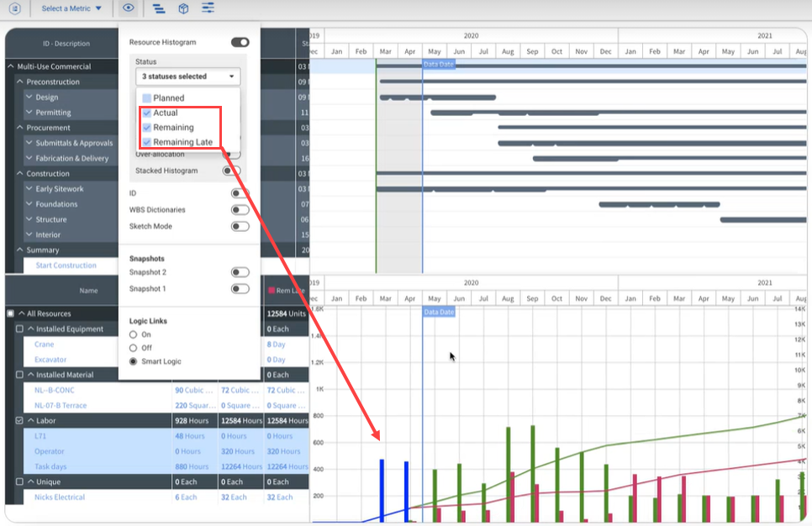812x526 pixels.
Task: Click the Gantt bars layout icon
Action: tap(159, 8)
